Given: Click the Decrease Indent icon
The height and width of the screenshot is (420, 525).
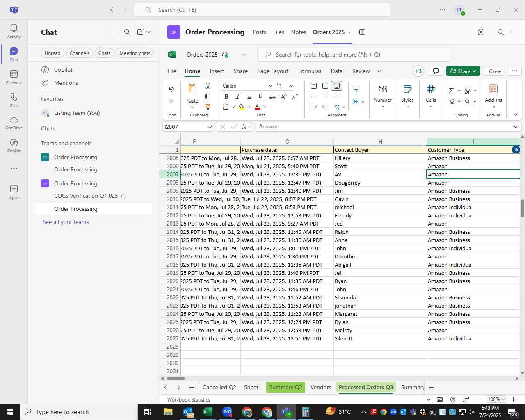Looking at the screenshot, I should 314,107.
